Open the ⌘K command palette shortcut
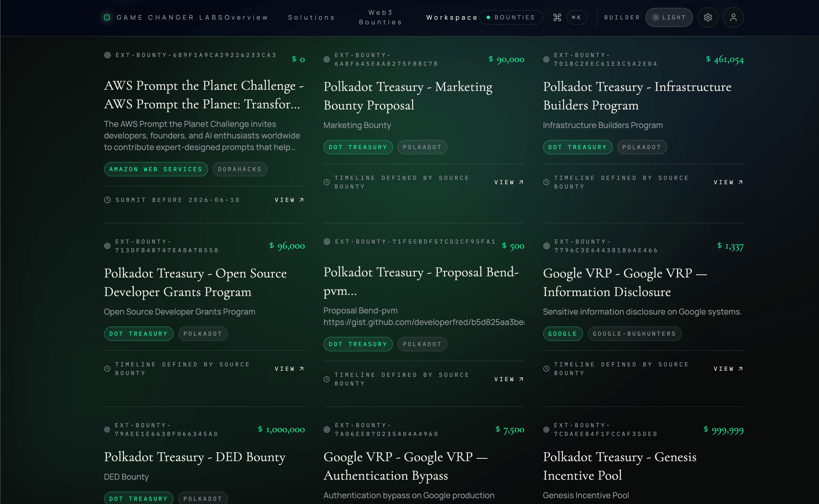 576,17
